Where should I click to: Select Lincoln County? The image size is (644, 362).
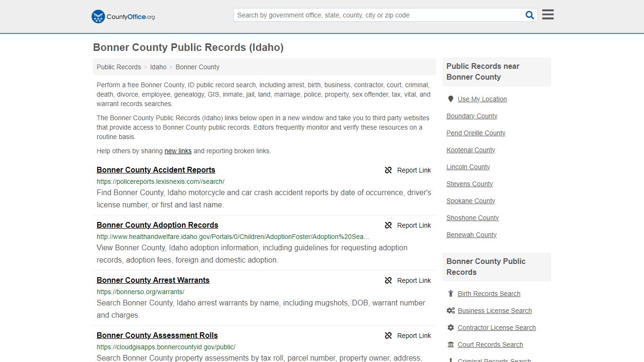pos(468,167)
